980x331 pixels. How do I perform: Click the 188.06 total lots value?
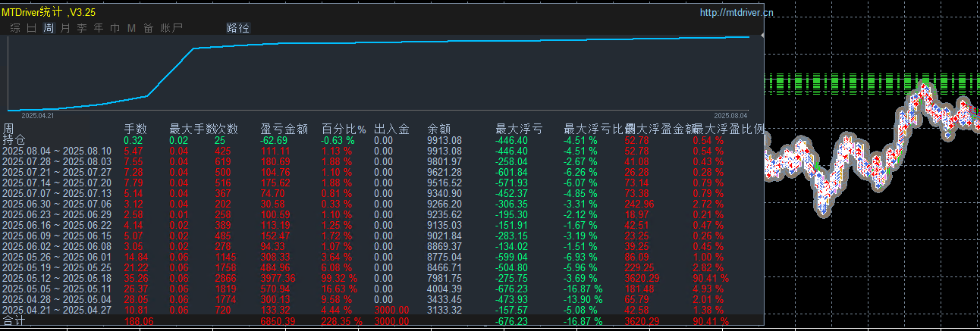(139, 321)
